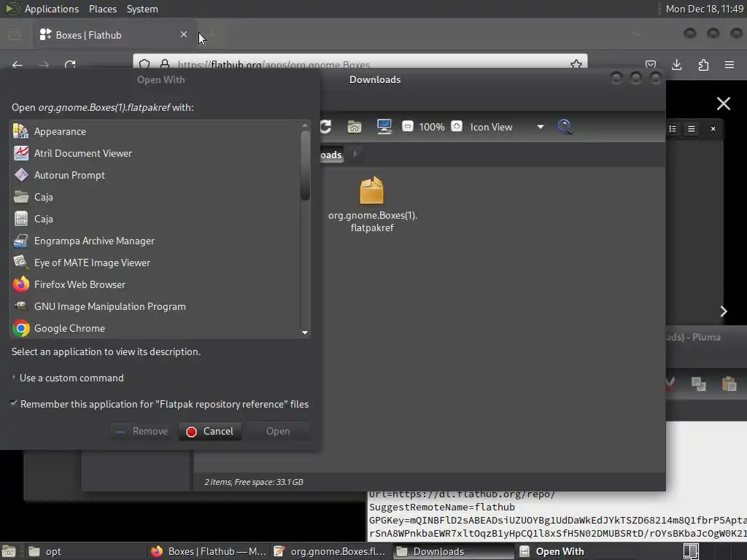Image resolution: width=747 pixels, height=560 pixels.
Task: Open the System menu
Action: pos(142,9)
